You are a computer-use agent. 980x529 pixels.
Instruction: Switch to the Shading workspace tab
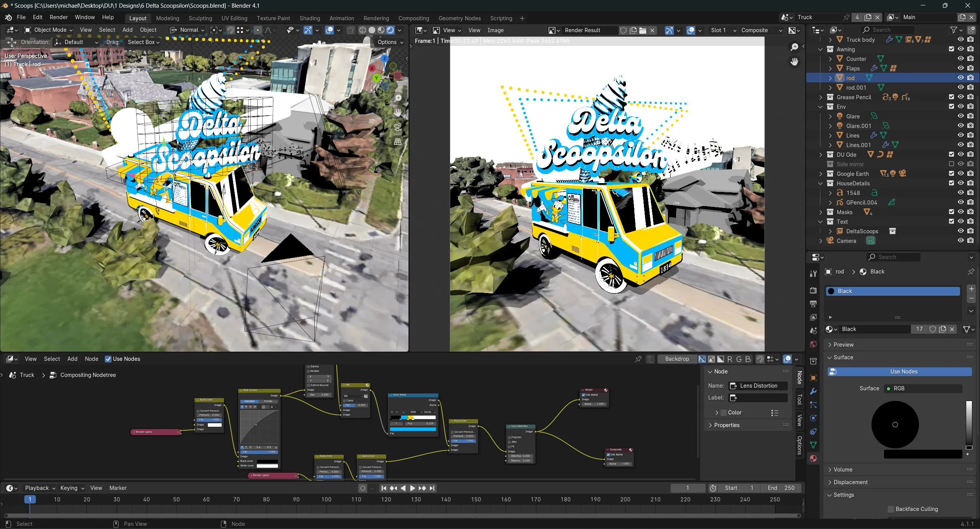click(309, 18)
